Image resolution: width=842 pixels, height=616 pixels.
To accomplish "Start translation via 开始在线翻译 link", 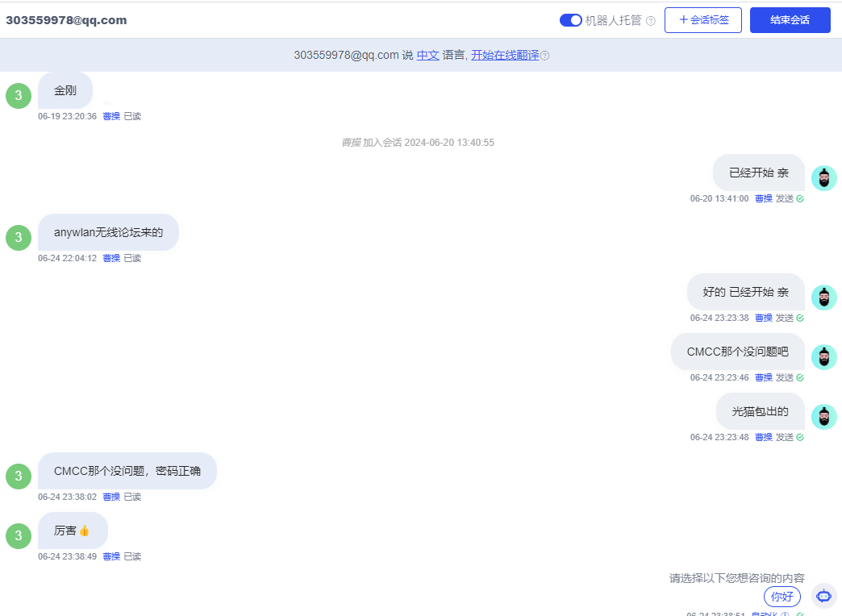I will coord(505,55).
